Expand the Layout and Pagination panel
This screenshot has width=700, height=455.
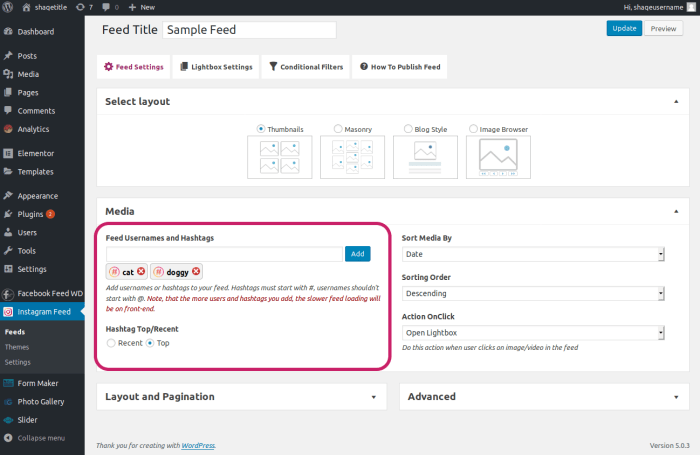tap(242, 397)
